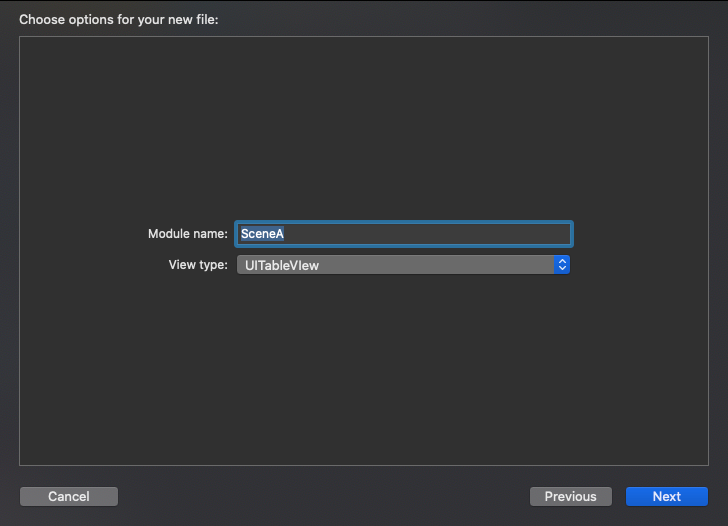
Task: Click the "View type:" label
Action: [x=198, y=265]
